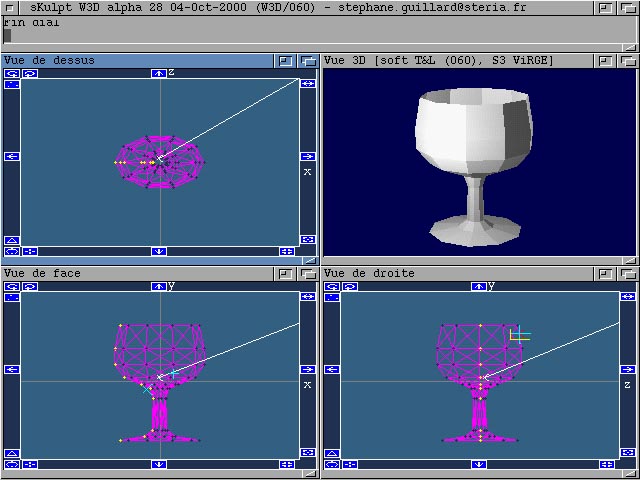This screenshot has width=640, height=480.
Task: Pan up with the up arrow in Vue de droite
Action: (479, 287)
